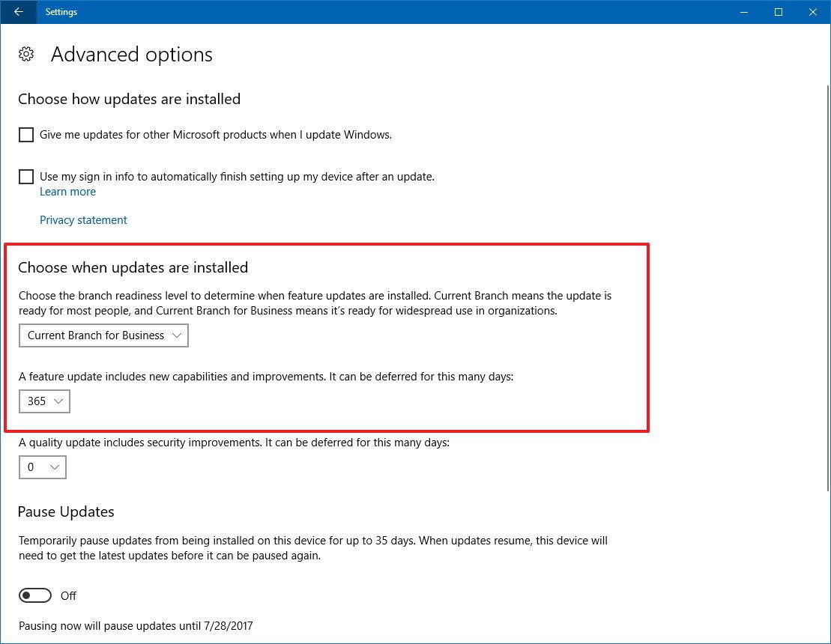Maximize the Settings window

(x=779, y=12)
